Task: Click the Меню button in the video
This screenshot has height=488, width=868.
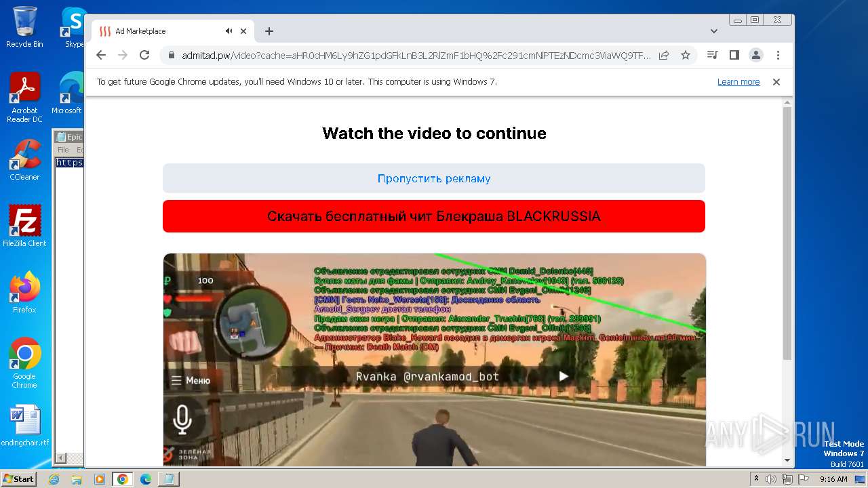Action: click(191, 380)
